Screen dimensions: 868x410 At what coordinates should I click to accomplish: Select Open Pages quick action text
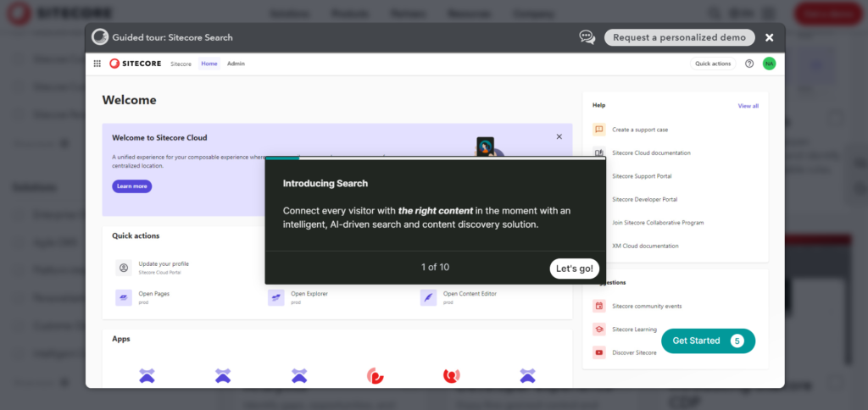[x=154, y=294]
